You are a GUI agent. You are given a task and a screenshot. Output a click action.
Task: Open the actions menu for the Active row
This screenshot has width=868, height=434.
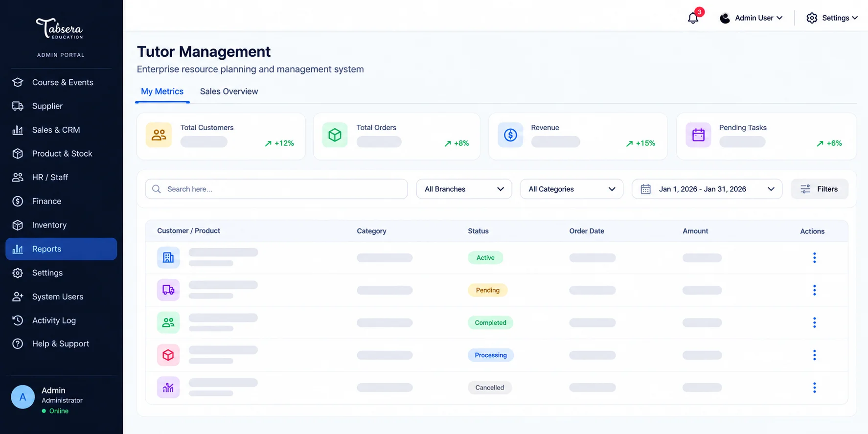(x=814, y=258)
